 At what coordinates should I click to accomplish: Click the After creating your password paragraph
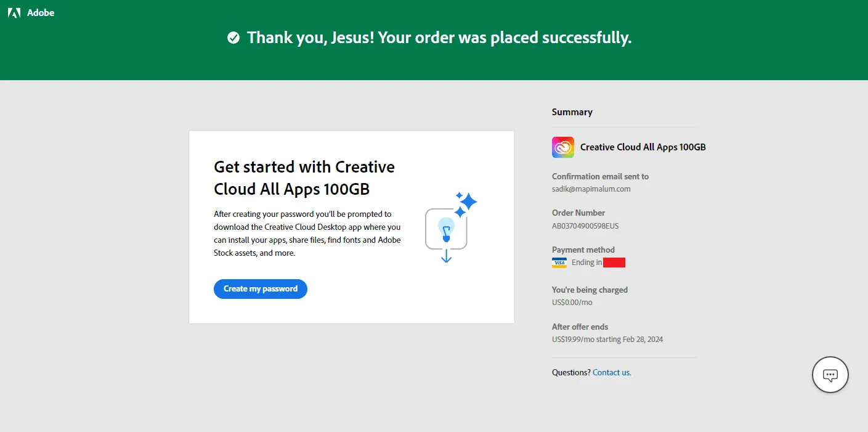307,234
